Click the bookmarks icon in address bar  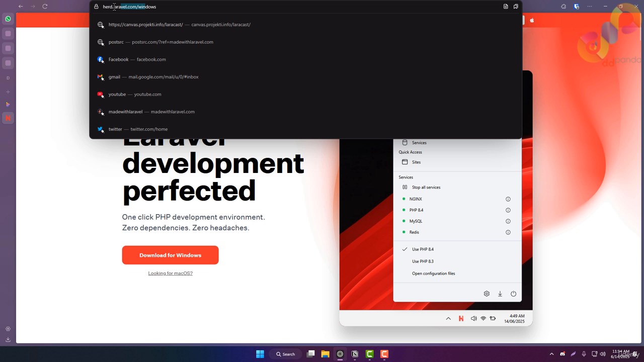click(516, 7)
